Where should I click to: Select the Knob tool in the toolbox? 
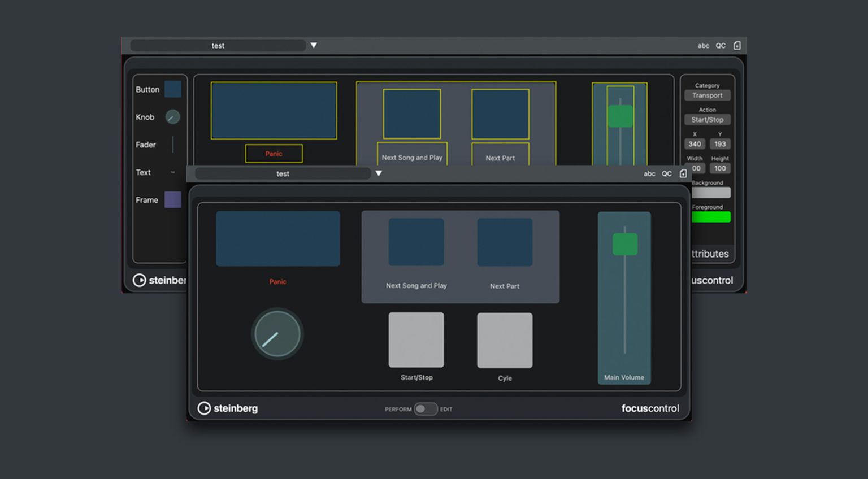coord(172,116)
